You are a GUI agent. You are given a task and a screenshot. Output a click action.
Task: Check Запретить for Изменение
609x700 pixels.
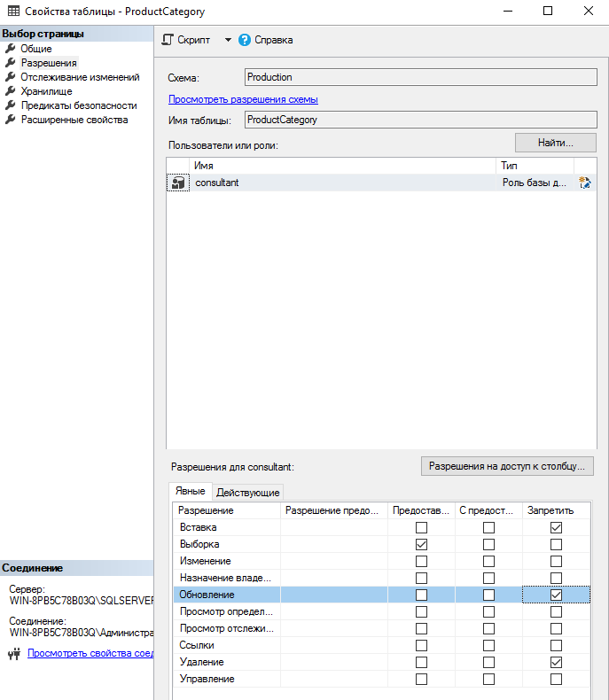[x=556, y=561]
